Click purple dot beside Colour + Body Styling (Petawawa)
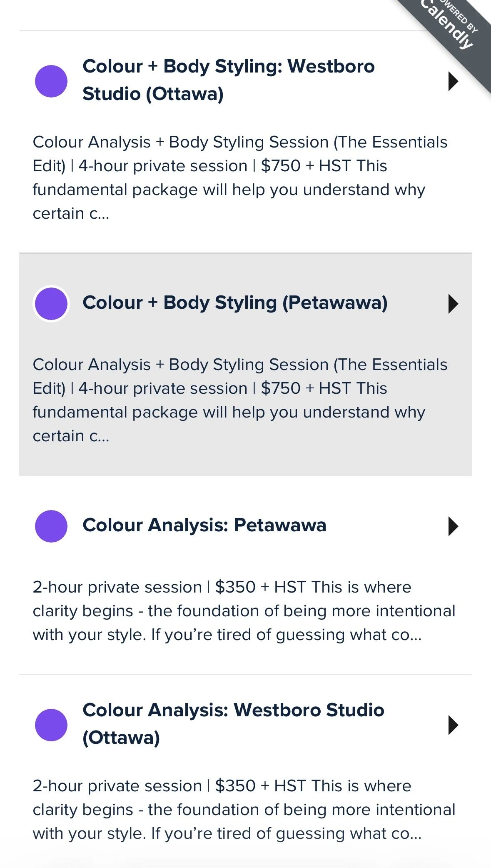Image resolution: width=491 pixels, height=868 pixels. (51, 303)
